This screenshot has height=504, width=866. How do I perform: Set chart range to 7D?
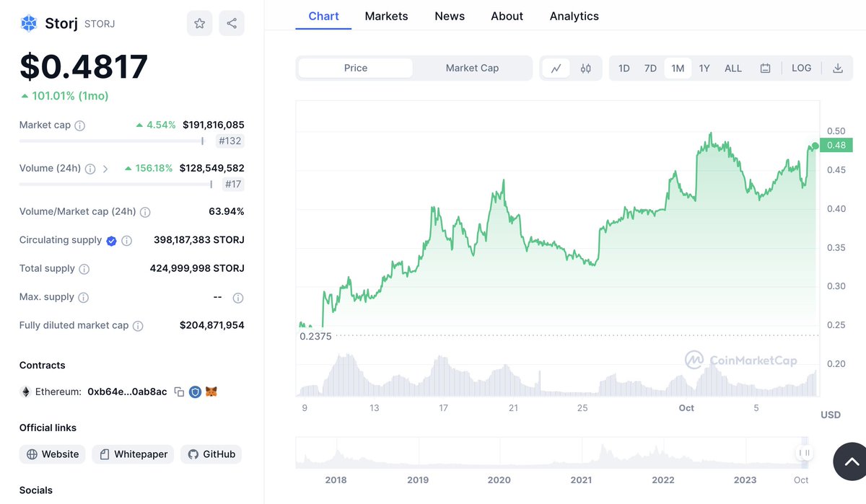tap(650, 68)
